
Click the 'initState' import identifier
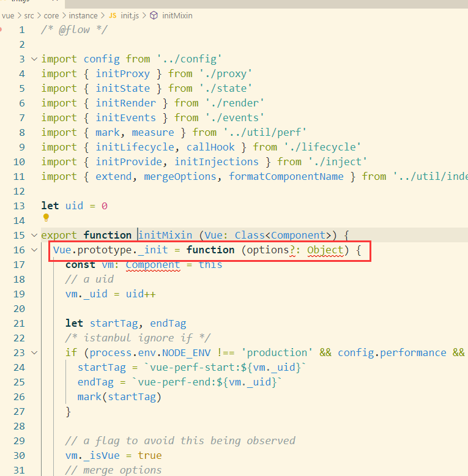122,88
